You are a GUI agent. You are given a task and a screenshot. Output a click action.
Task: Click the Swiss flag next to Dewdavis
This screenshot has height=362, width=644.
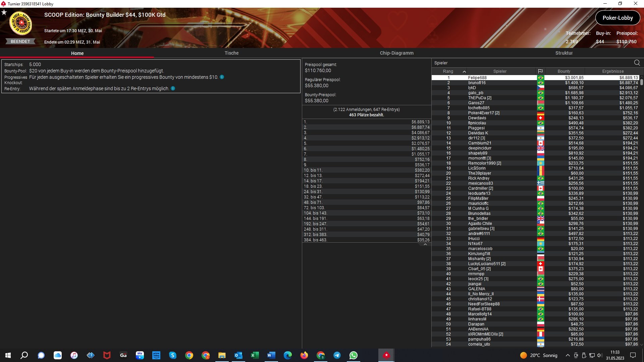pos(540,118)
